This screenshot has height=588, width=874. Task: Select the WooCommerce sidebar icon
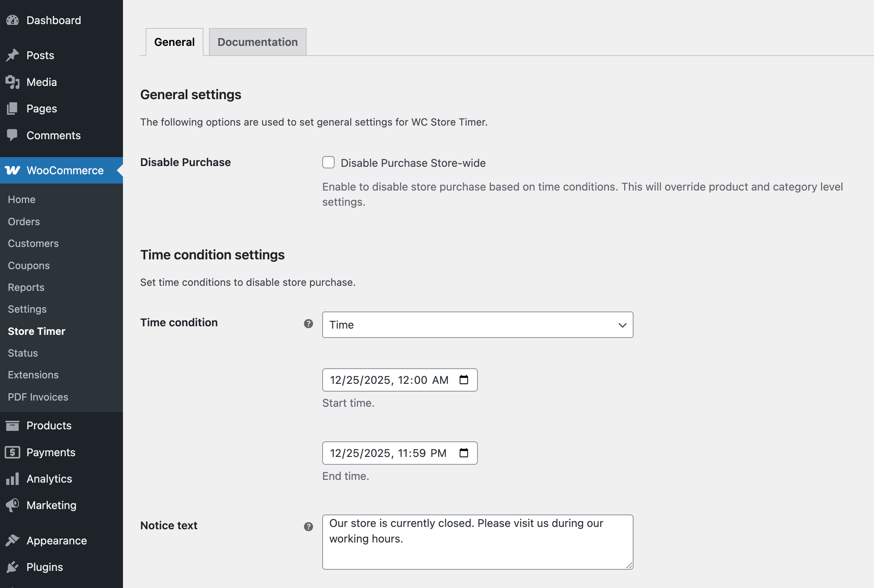click(12, 170)
